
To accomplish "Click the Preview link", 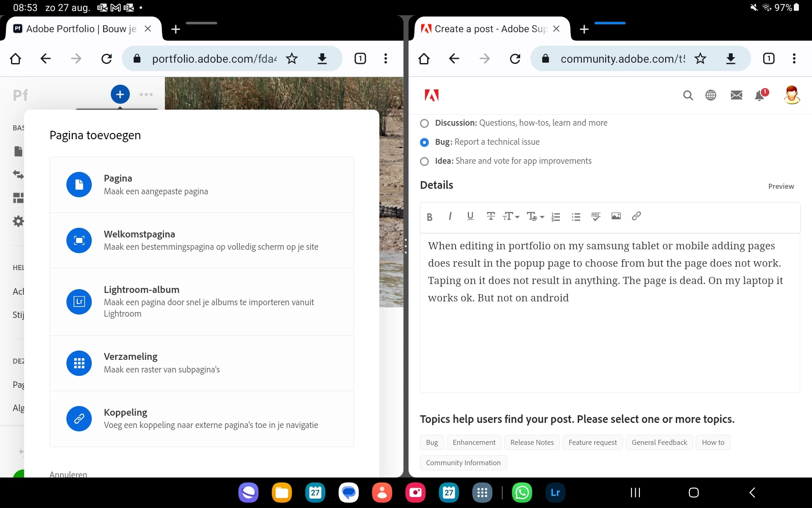I will (781, 186).
